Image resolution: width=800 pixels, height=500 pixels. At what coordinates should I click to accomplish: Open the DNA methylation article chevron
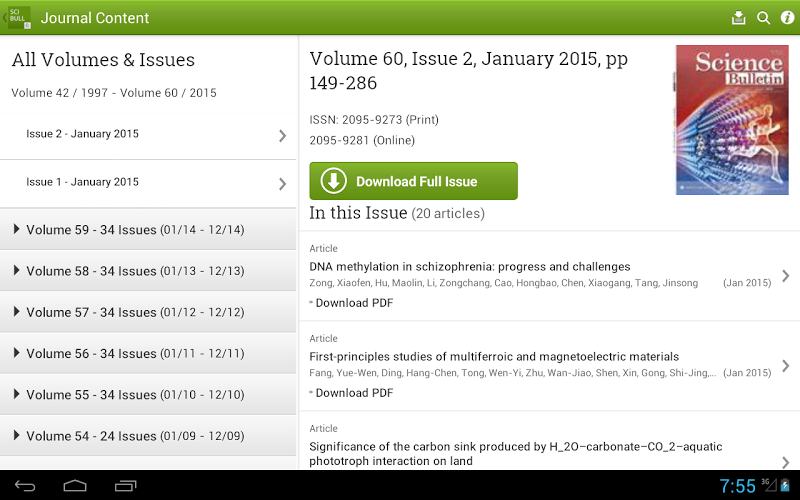point(785,276)
